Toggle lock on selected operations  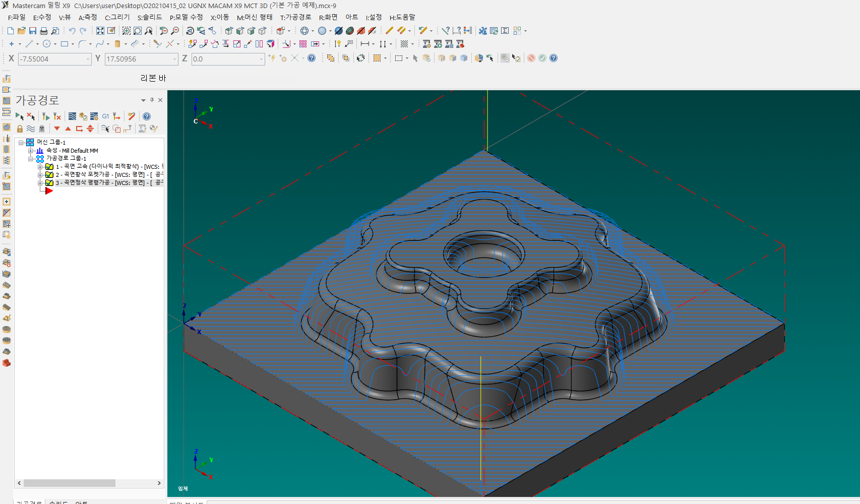(x=20, y=129)
